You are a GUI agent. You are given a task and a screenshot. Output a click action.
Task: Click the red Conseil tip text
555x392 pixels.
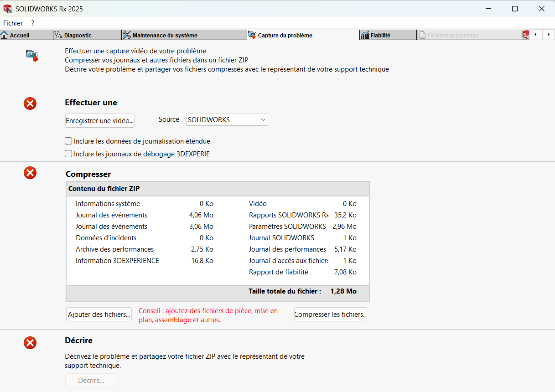(x=208, y=315)
